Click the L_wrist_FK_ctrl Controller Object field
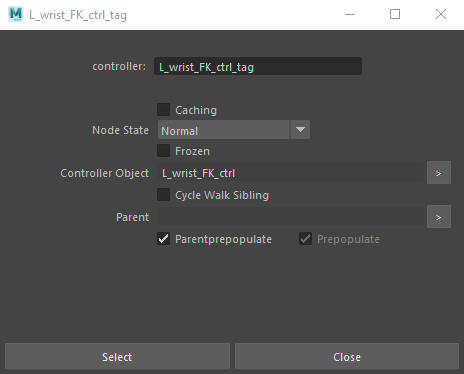Viewport: 464px width, 374px height. pos(291,173)
